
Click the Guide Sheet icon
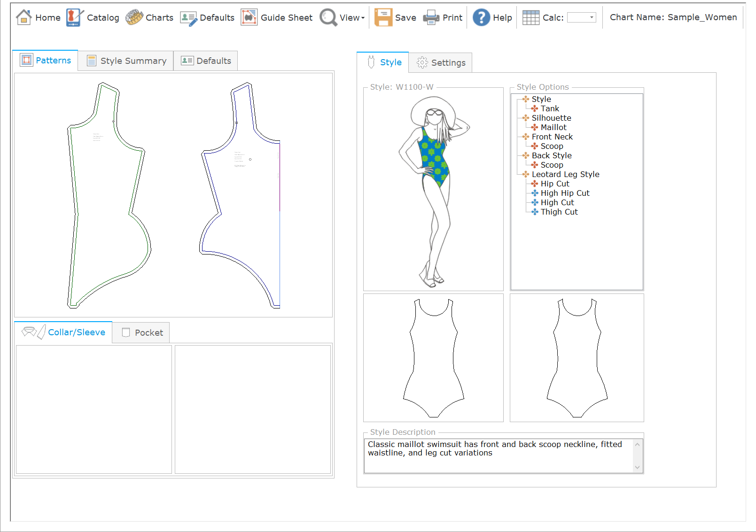pyautogui.click(x=249, y=17)
